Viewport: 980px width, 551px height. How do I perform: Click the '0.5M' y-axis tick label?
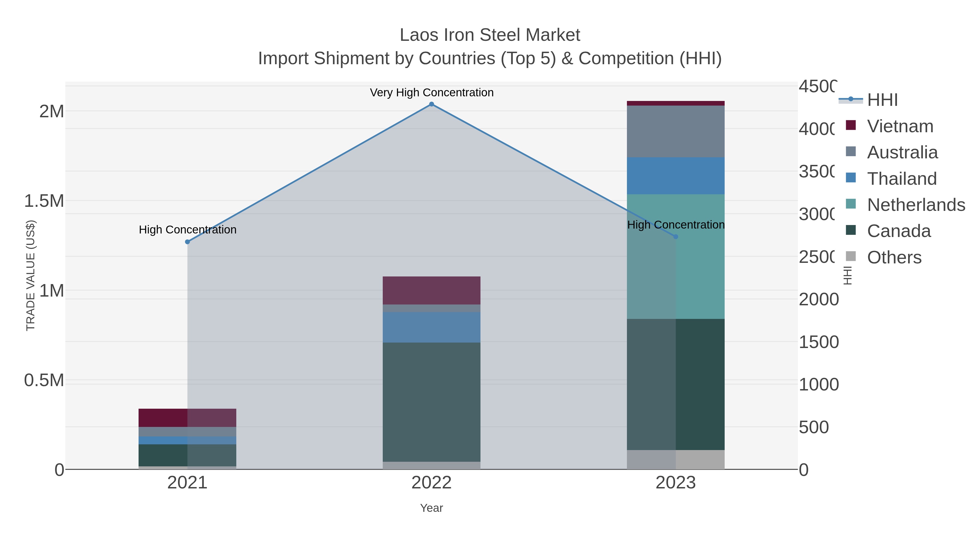[44, 380]
